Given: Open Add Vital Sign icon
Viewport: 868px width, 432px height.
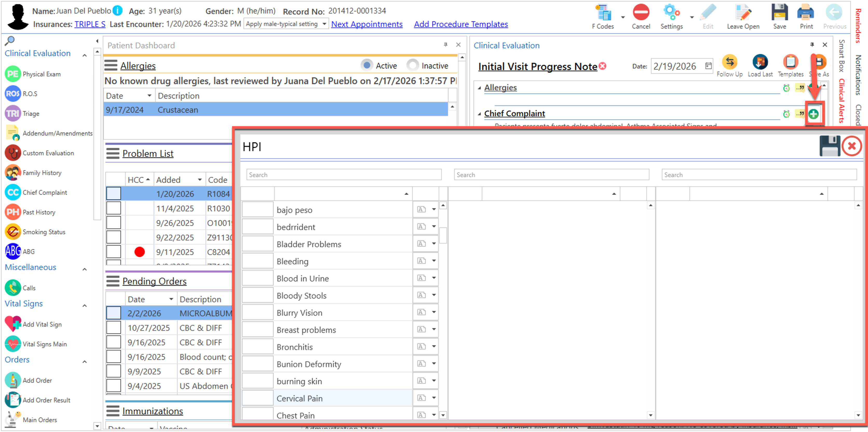Looking at the screenshot, I should click(13, 324).
